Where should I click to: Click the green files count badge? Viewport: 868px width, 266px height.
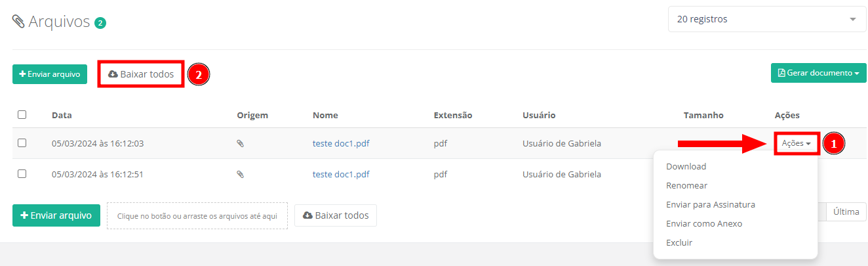tap(100, 23)
